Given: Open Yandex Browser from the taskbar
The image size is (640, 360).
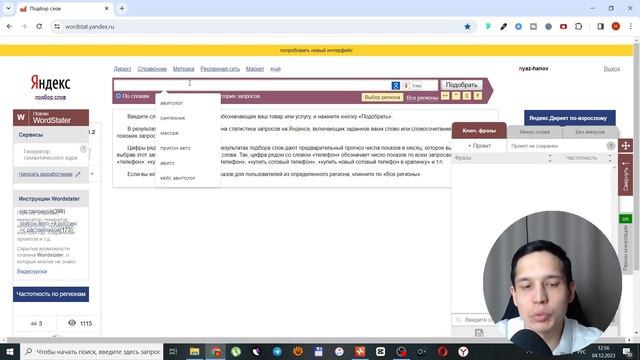Looking at the screenshot, I should (x=463, y=351).
